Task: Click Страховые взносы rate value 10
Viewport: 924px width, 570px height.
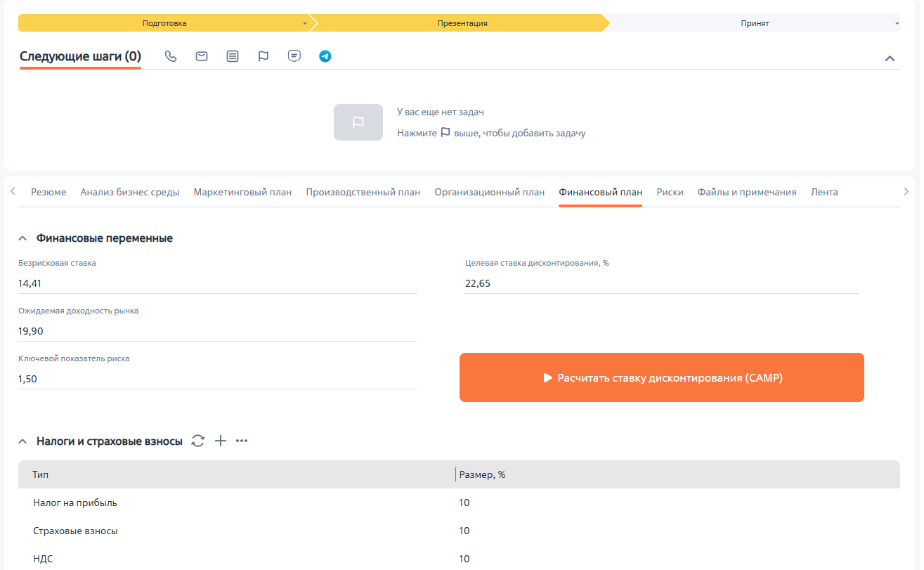Action: [x=464, y=531]
